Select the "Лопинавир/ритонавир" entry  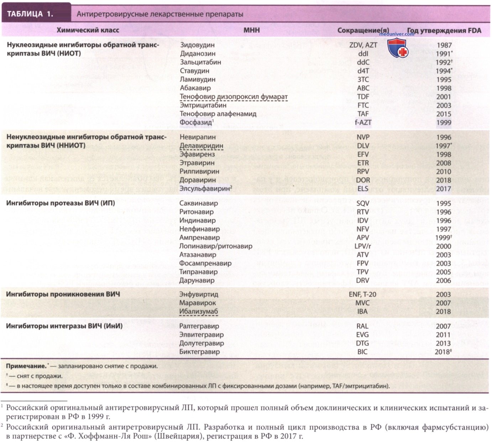(x=216, y=246)
